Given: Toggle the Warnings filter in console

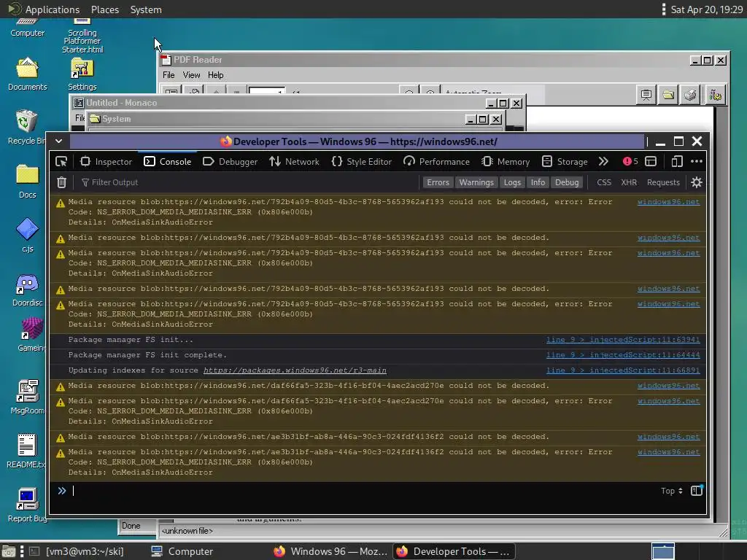Looking at the screenshot, I should (x=476, y=182).
